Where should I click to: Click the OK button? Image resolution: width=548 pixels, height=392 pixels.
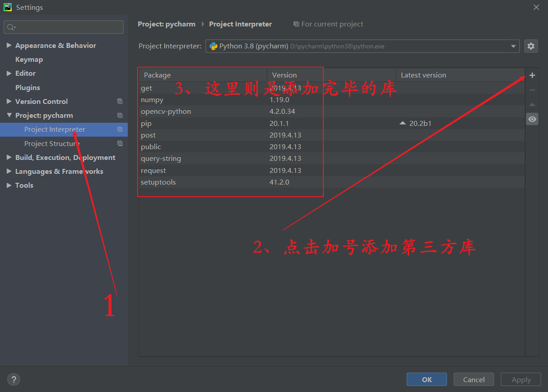pyautogui.click(x=427, y=379)
